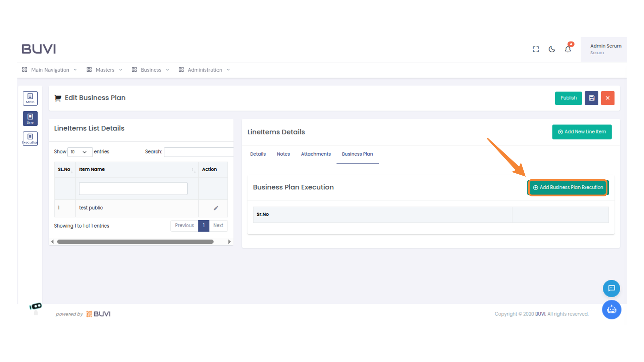Click the save disk icon button
This screenshot has width=644, height=362.
pyautogui.click(x=591, y=98)
